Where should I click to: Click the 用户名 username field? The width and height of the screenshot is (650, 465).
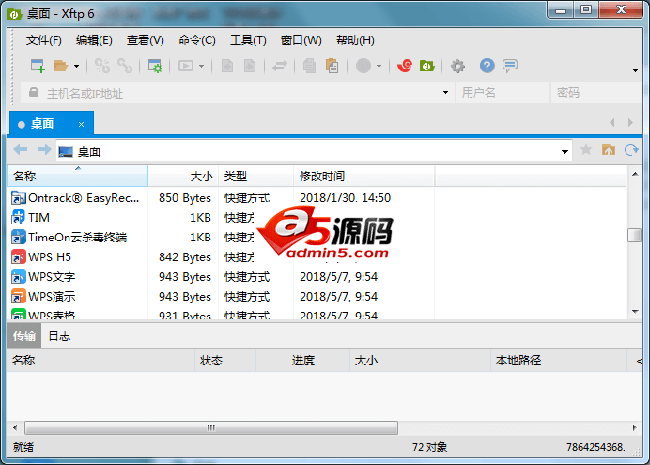(x=502, y=93)
